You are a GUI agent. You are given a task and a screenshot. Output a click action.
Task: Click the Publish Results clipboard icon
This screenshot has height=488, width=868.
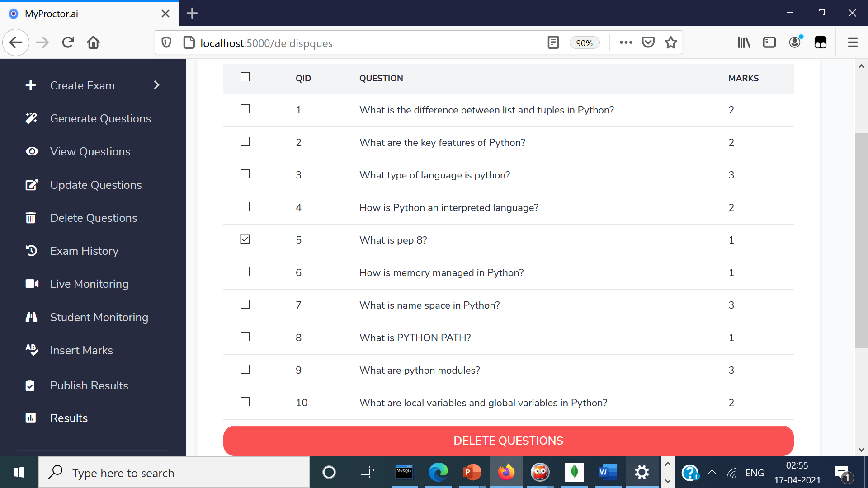[x=30, y=385]
